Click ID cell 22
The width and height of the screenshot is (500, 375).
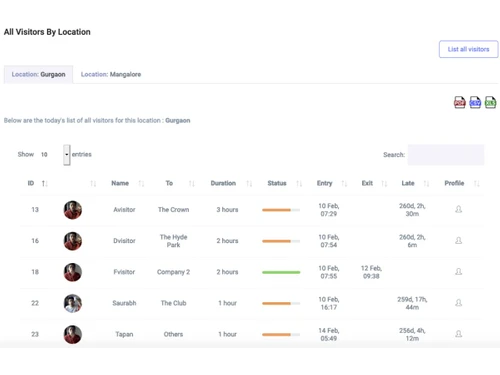(35, 303)
